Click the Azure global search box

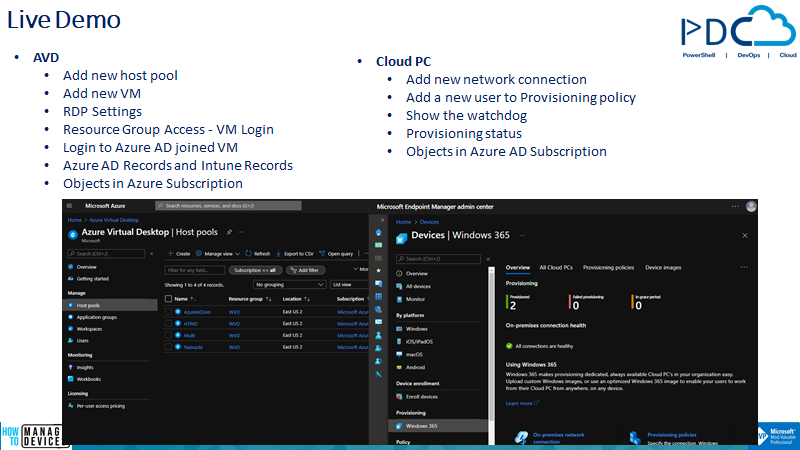(228, 206)
